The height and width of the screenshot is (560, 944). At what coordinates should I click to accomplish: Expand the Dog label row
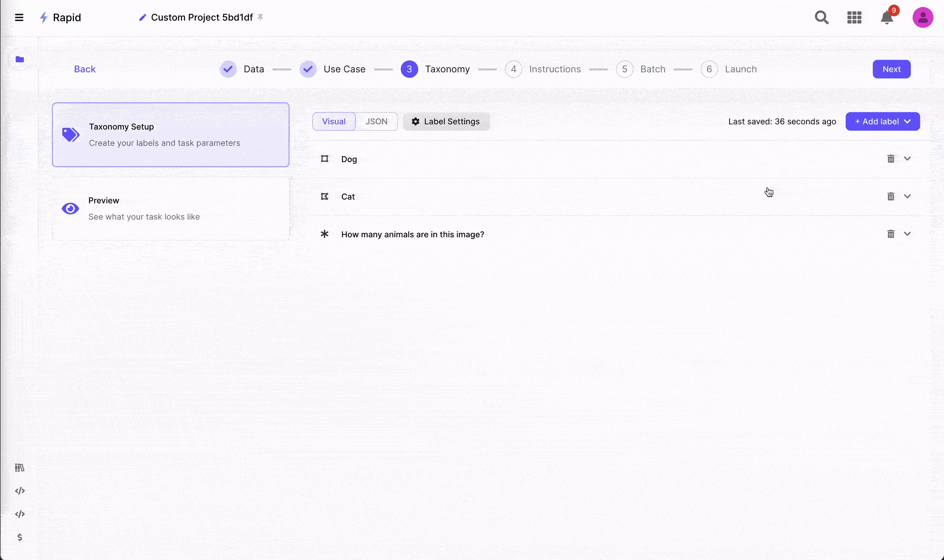point(907,159)
